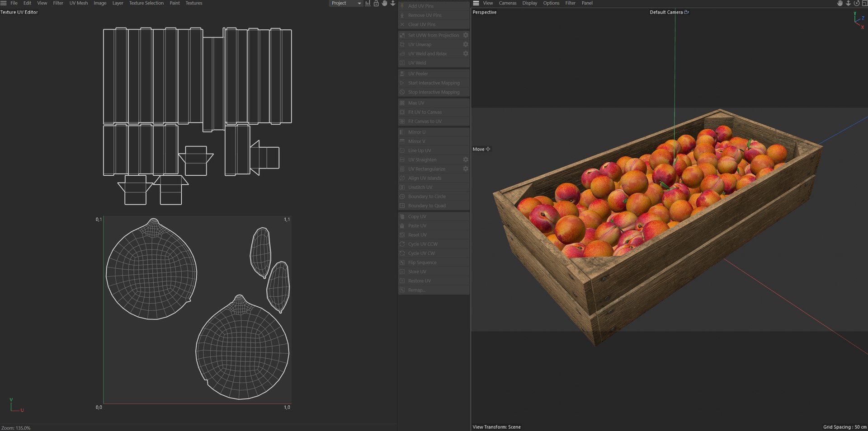
Task: Click the Align UV Islands icon
Action: (402, 178)
